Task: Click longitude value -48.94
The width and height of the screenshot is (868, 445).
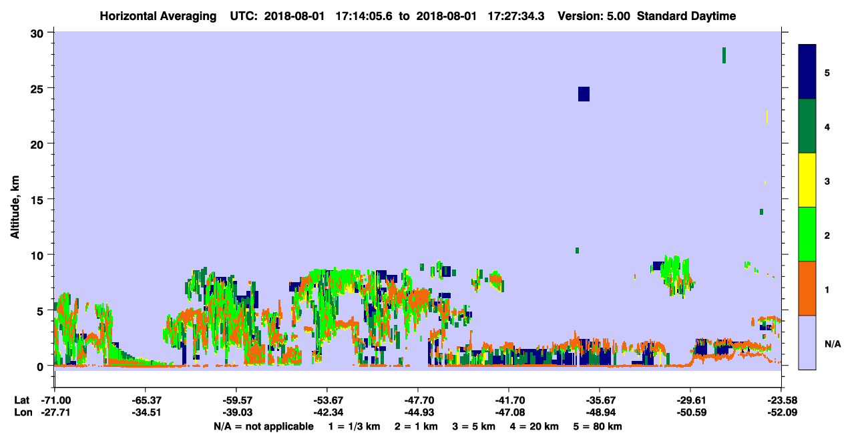Action: point(600,413)
